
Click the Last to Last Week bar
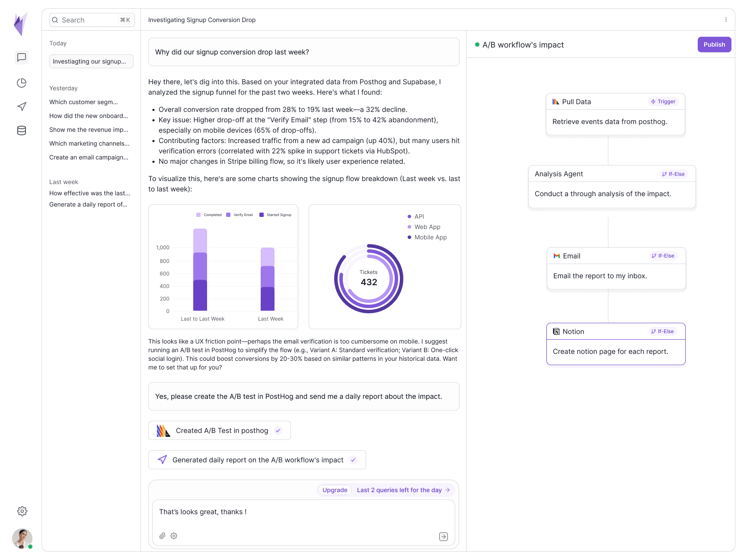[200, 270]
